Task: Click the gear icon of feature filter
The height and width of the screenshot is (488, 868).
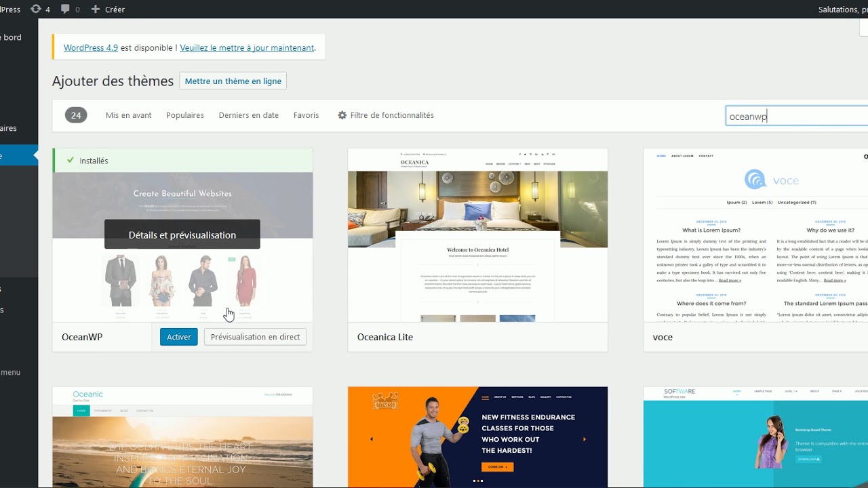Action: (342, 115)
